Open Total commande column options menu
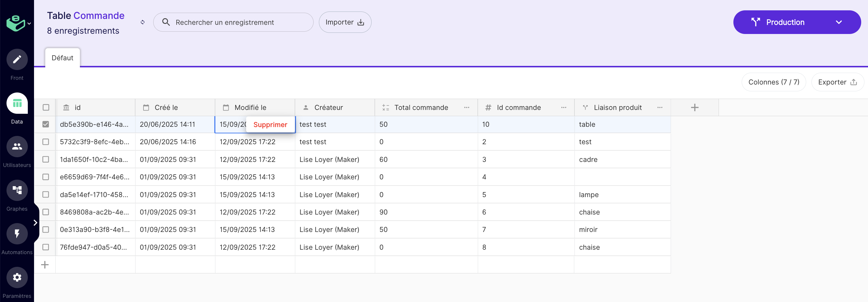868x302 pixels. [466, 107]
